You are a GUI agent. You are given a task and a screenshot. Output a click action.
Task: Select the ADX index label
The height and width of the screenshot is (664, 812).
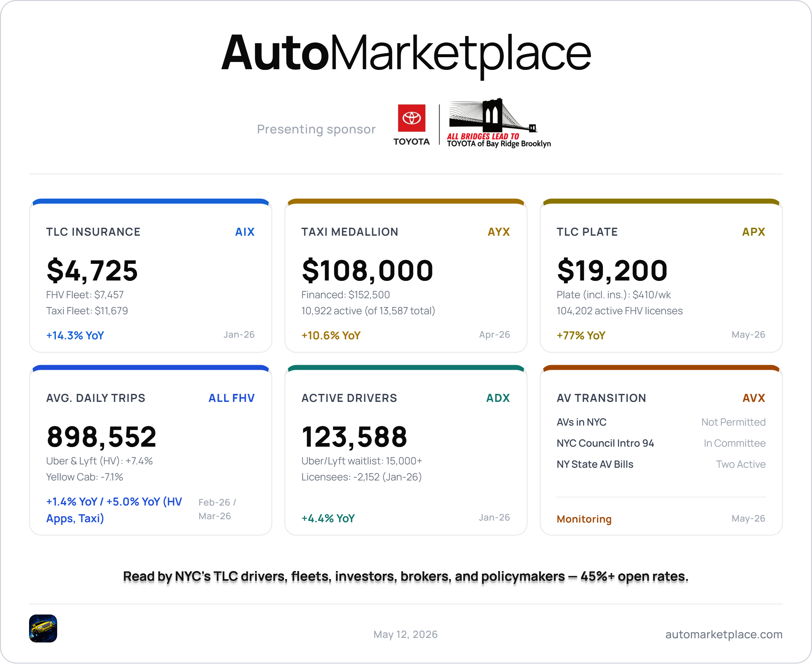click(498, 398)
